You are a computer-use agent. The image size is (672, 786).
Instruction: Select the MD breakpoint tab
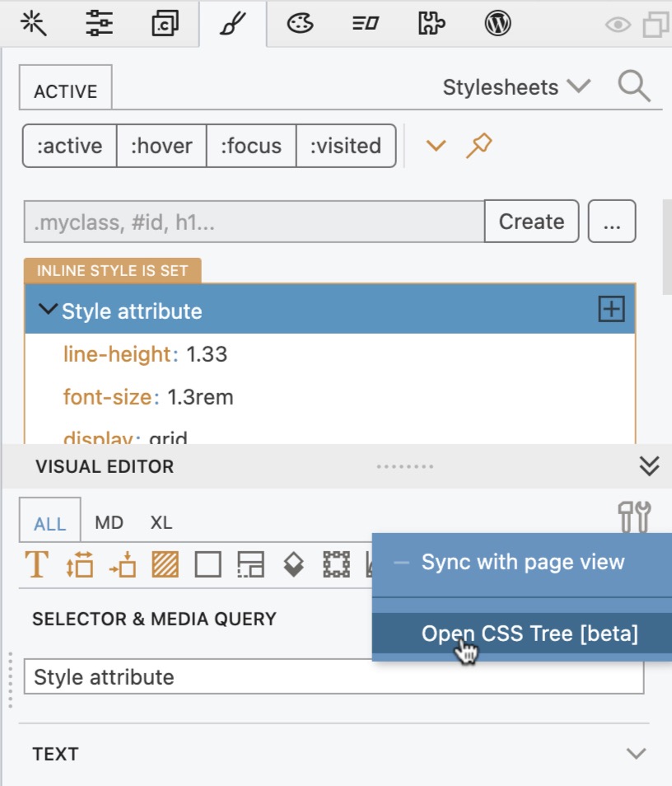click(x=110, y=523)
